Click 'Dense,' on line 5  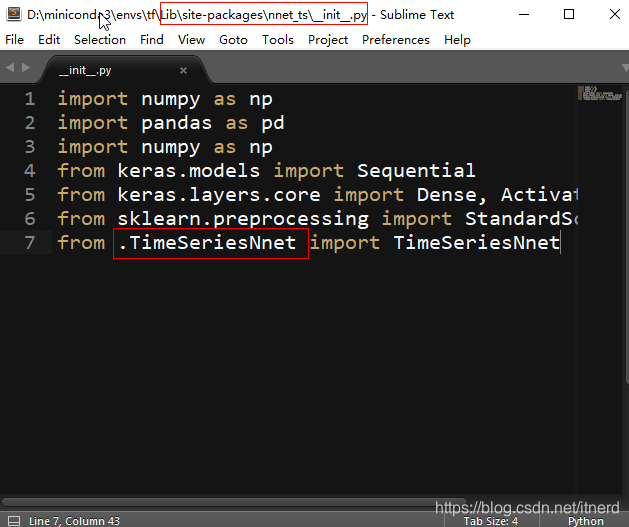(452, 195)
